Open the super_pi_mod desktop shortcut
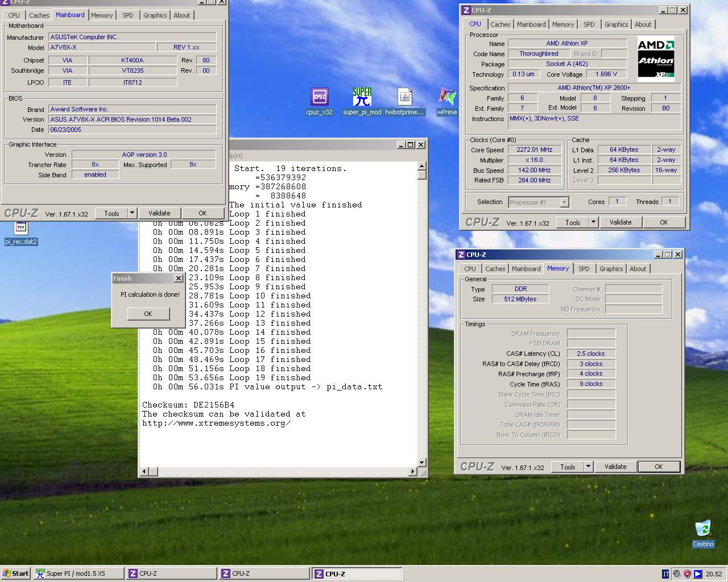This screenshot has height=582, width=728. 362,101
